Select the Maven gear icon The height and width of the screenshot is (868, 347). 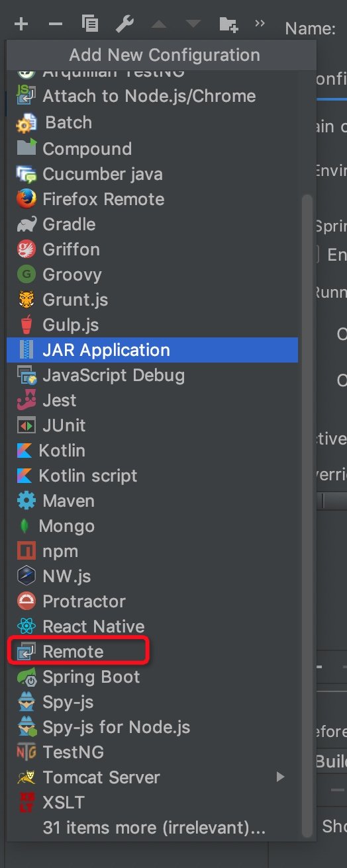[26, 501]
